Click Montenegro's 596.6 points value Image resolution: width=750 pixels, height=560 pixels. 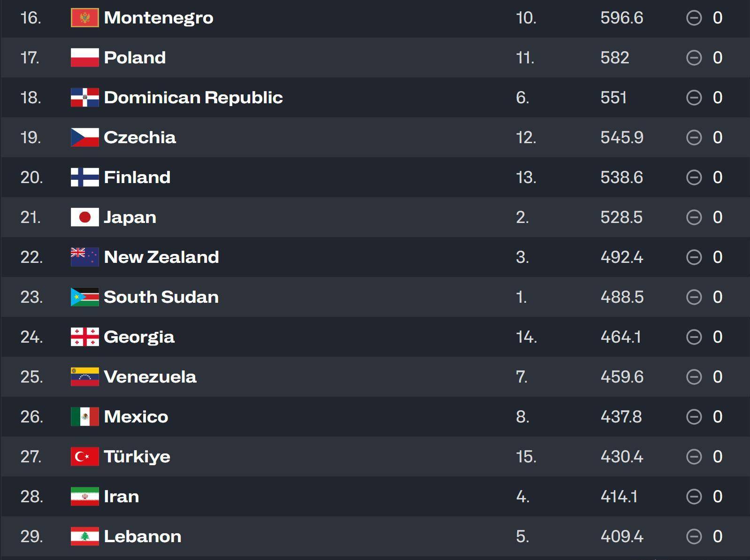click(x=621, y=18)
